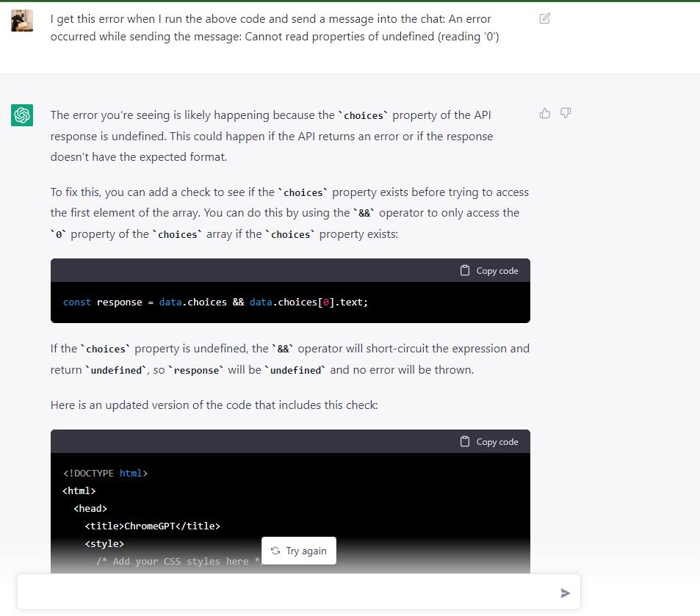The image size is (700, 616).
Task: Click the user's error message text
Action: pyautogui.click(x=274, y=28)
